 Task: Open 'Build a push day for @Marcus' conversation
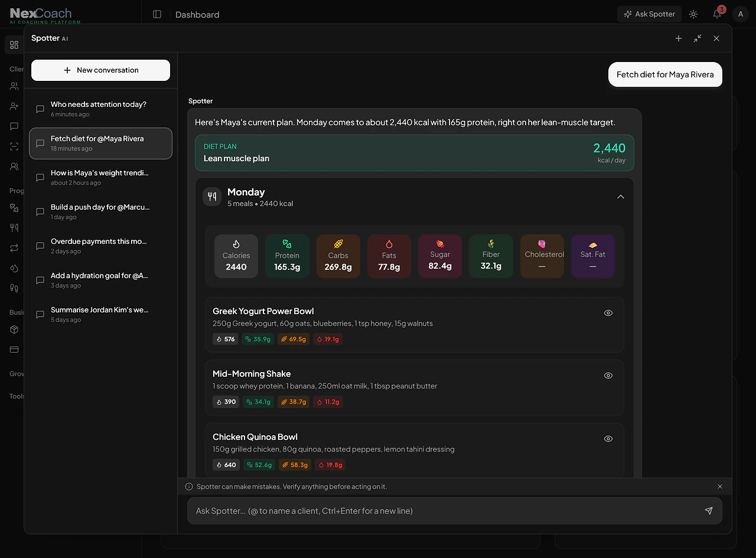coord(100,212)
